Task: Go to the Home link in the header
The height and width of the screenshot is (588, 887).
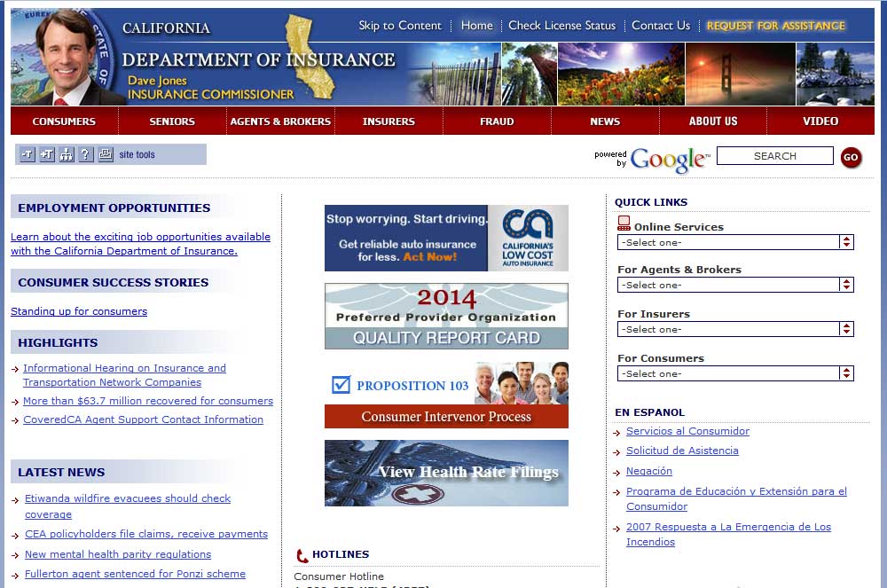Action: coord(477,26)
